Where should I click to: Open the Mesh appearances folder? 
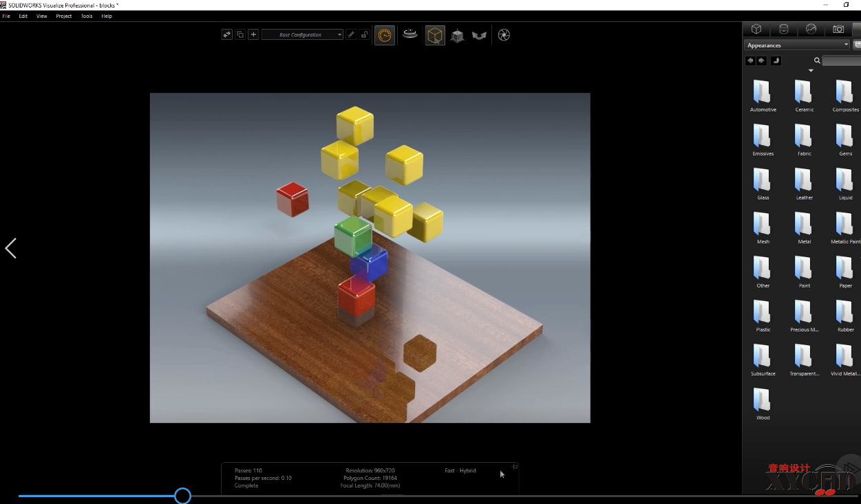click(x=763, y=227)
